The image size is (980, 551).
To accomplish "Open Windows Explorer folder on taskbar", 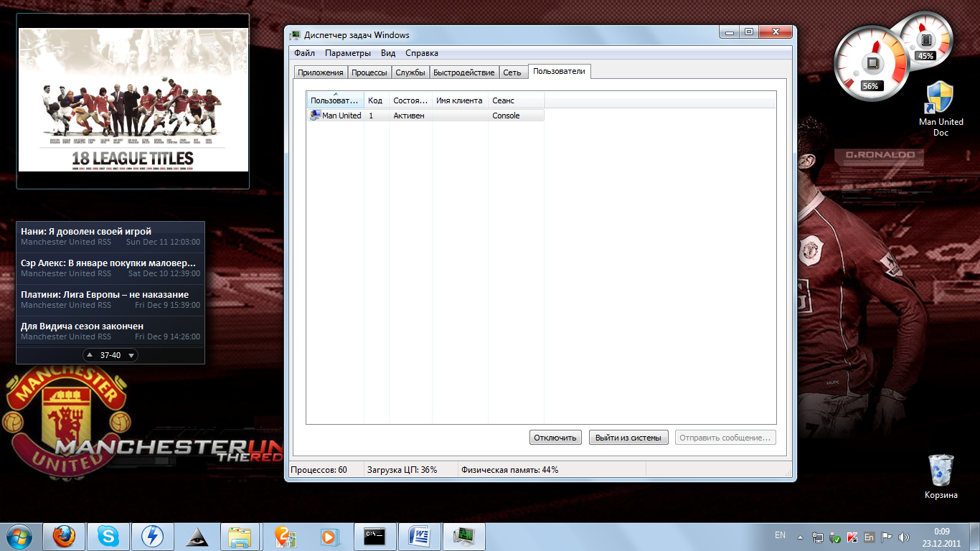I will point(240,536).
